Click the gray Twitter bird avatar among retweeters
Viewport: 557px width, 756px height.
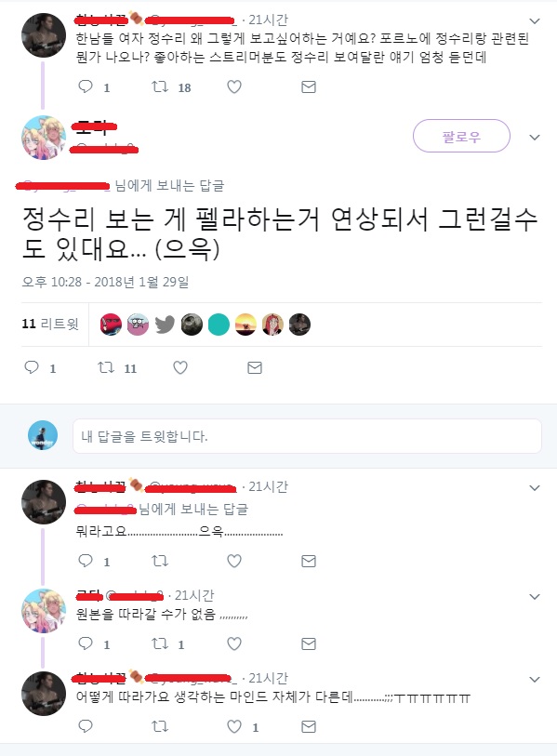coord(165,325)
